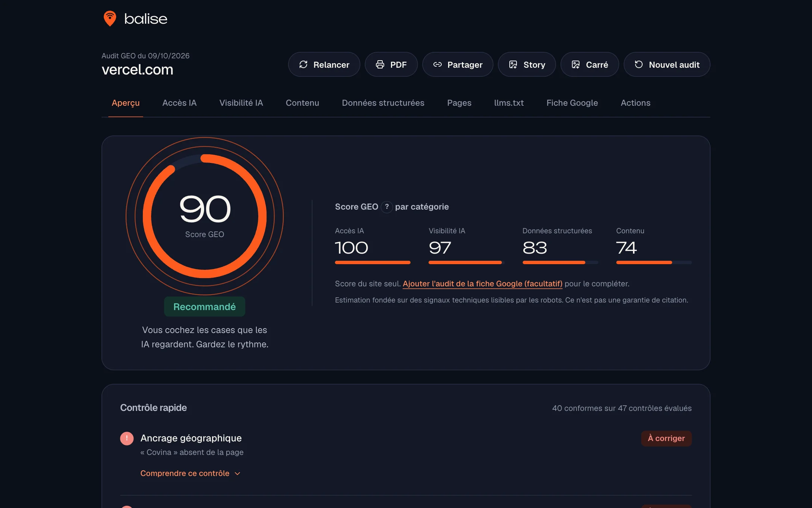The width and height of the screenshot is (812, 508).
Task: Click the Contenu score value 74
Action: click(x=626, y=248)
